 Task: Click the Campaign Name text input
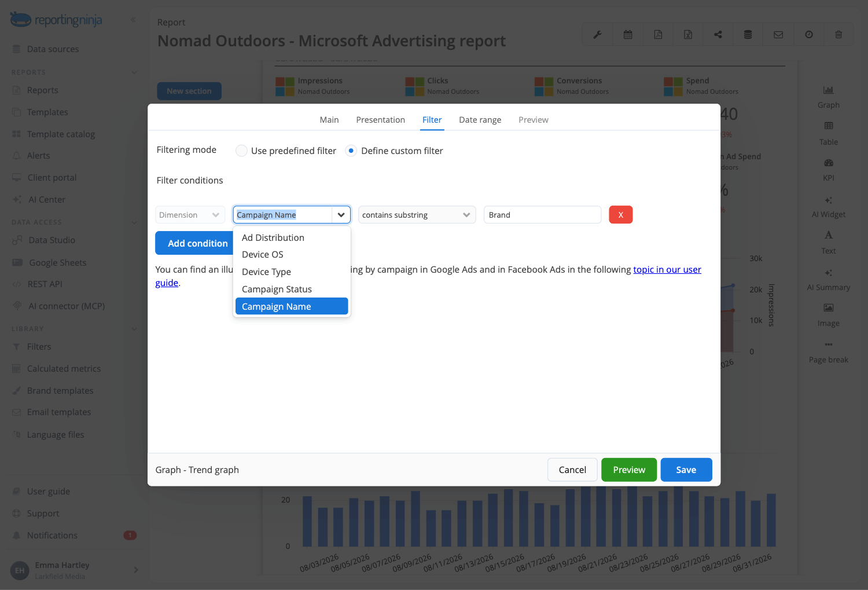[x=282, y=215]
